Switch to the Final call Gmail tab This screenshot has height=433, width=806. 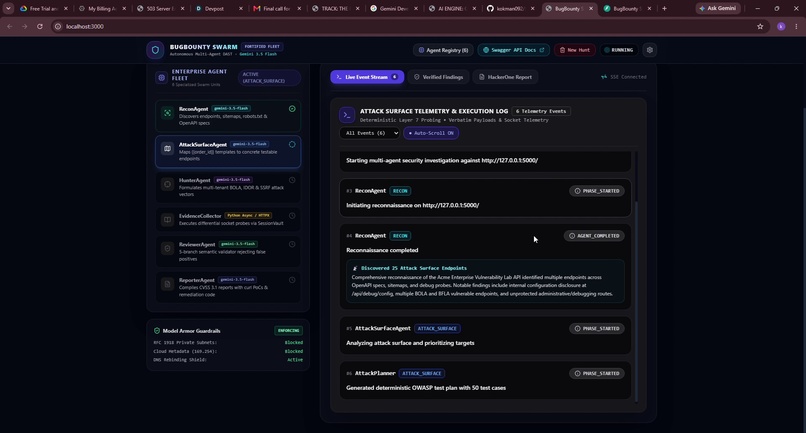[x=278, y=9]
